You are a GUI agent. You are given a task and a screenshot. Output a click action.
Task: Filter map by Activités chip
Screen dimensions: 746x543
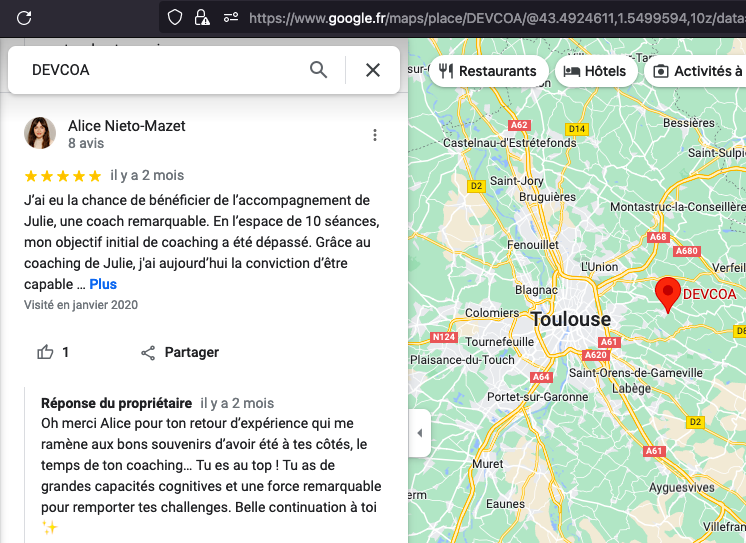(696, 71)
